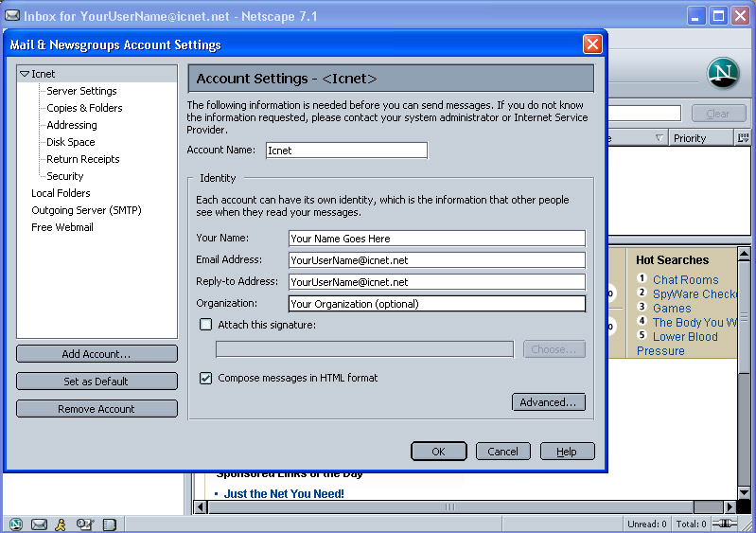Click the online/offline connection icon in status bar
The height and width of the screenshot is (533, 756).
pyautogui.click(x=725, y=524)
